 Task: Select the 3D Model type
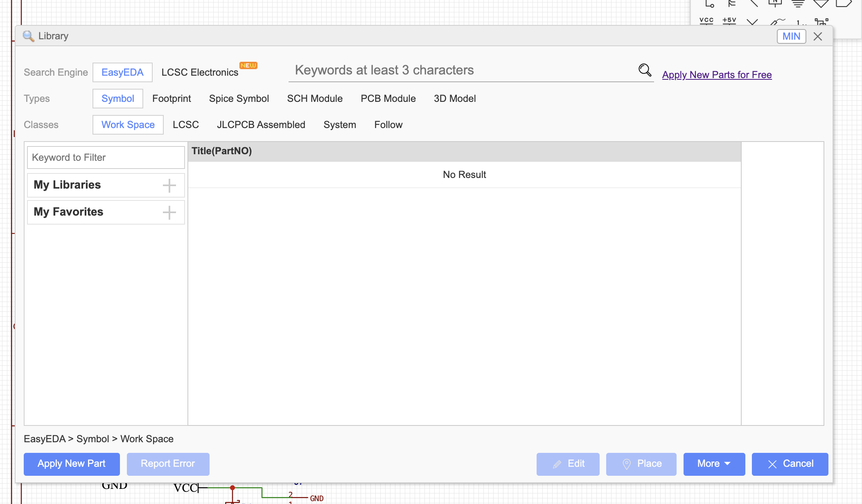click(x=455, y=99)
